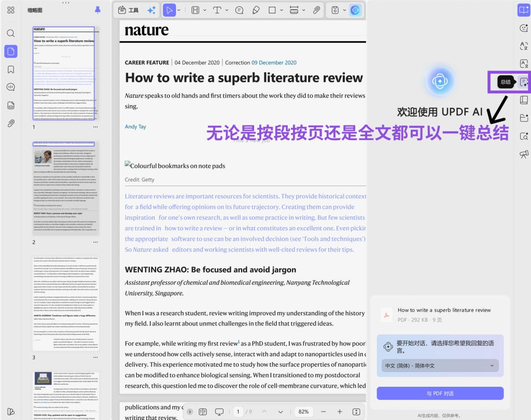Click the toolbar paperclip attachment tool

(x=316, y=10)
